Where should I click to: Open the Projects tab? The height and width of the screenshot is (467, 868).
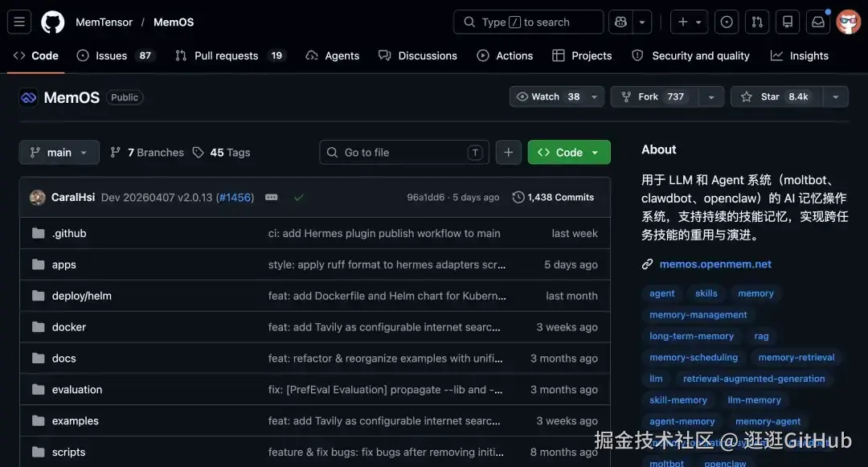click(583, 56)
